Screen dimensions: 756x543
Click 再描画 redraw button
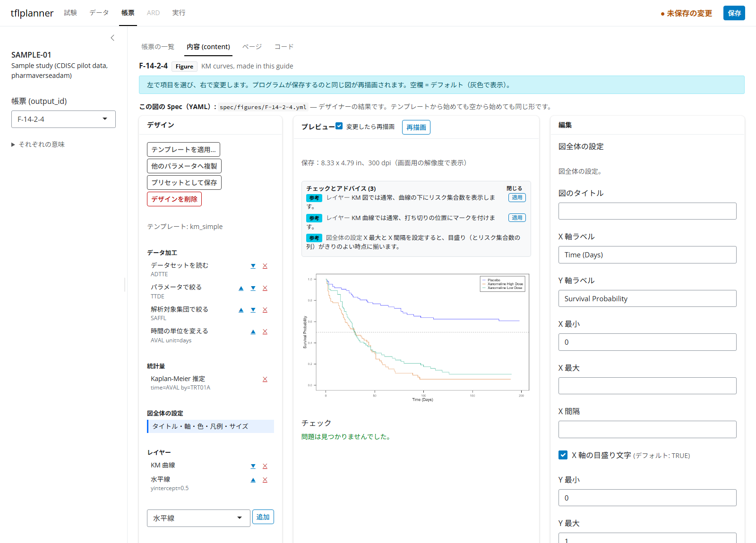(416, 127)
